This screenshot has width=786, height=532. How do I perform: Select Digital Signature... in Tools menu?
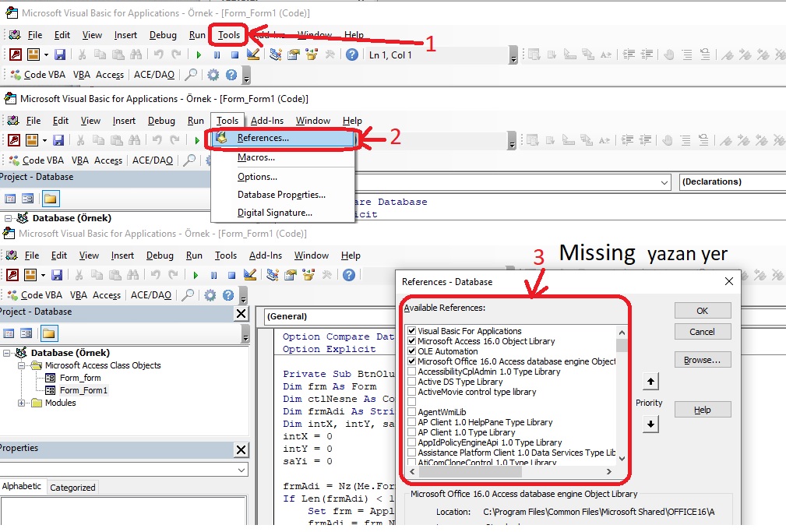[x=274, y=213]
